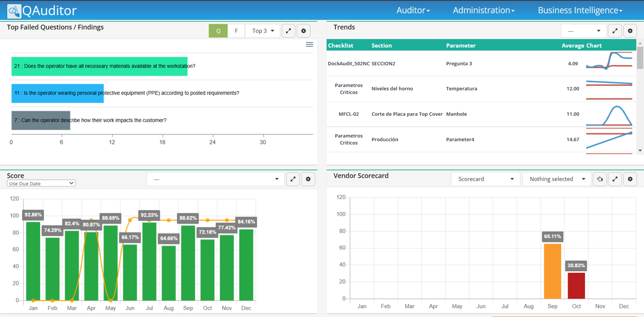
Task: Click Corte de Placa para Top Cover cell
Action: tap(407, 114)
